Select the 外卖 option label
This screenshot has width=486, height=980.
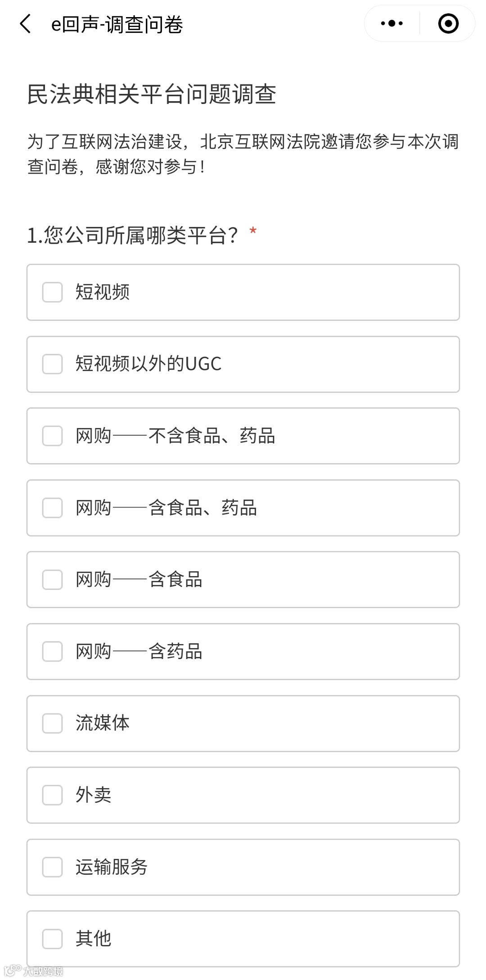(x=94, y=795)
